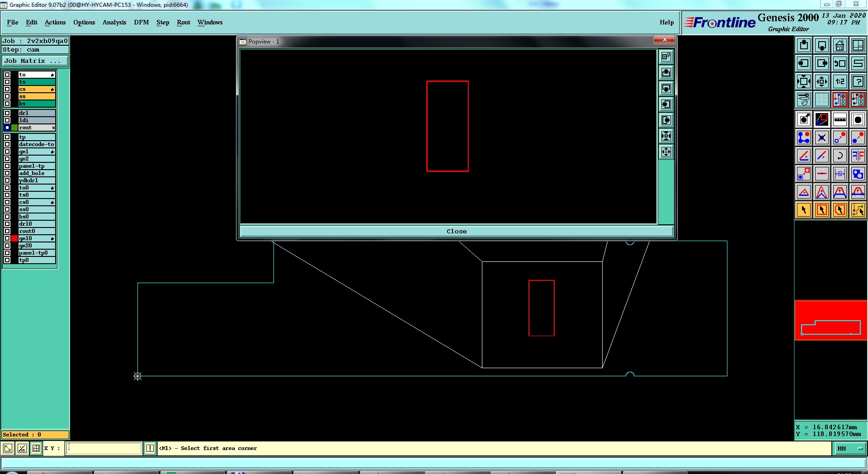Viewport: 868px width, 474px height.
Task: Click the dimension spacing arrows icon
Action: (x=840, y=174)
